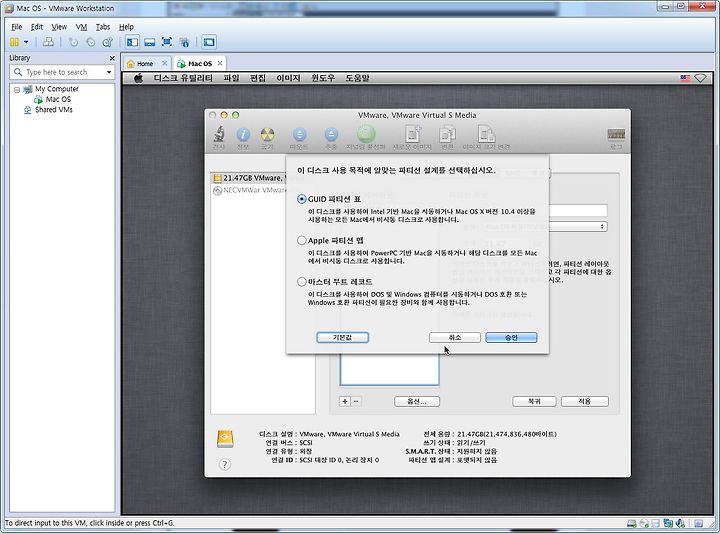Click the 적용 apply button

coord(585,401)
